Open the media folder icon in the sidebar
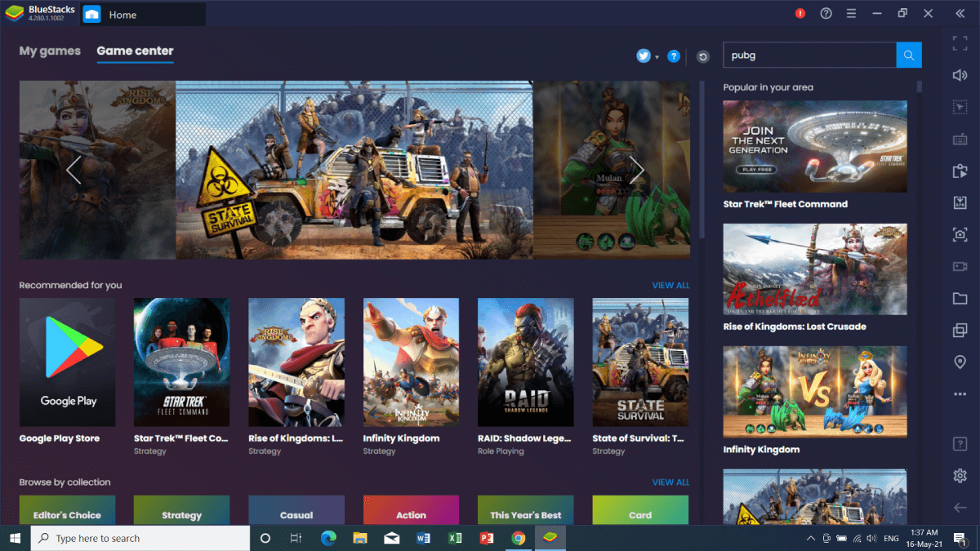This screenshot has height=551, width=980. pos(960,299)
